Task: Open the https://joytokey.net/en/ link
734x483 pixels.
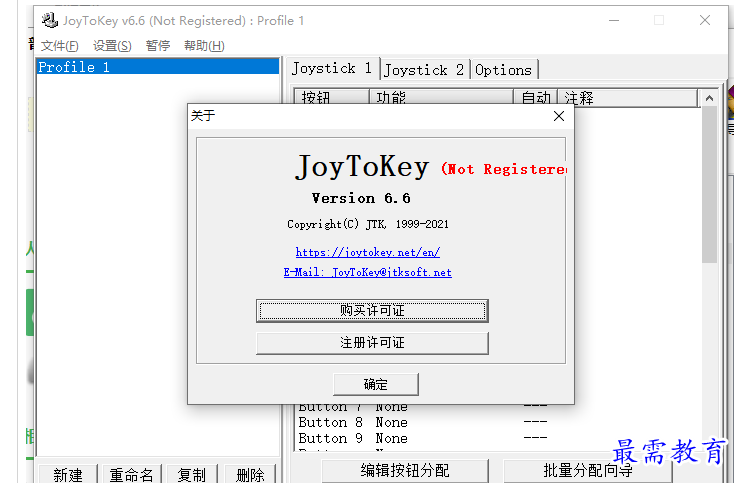Action: pyautogui.click(x=368, y=252)
